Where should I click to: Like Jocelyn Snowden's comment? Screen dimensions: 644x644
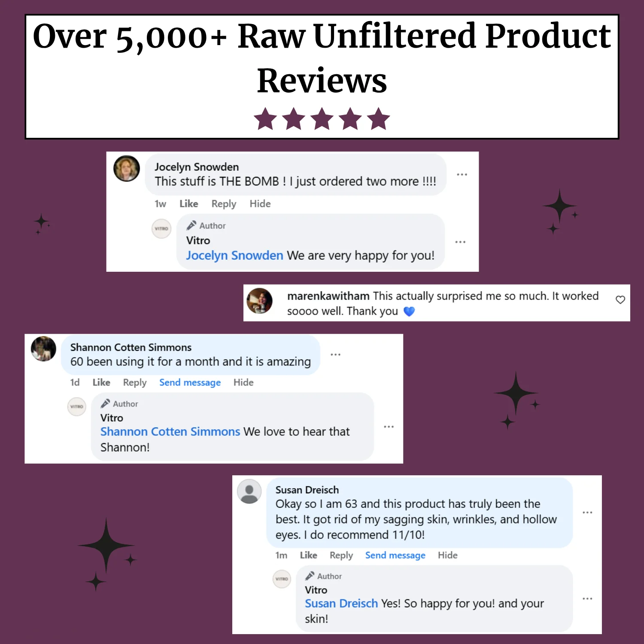click(x=188, y=204)
